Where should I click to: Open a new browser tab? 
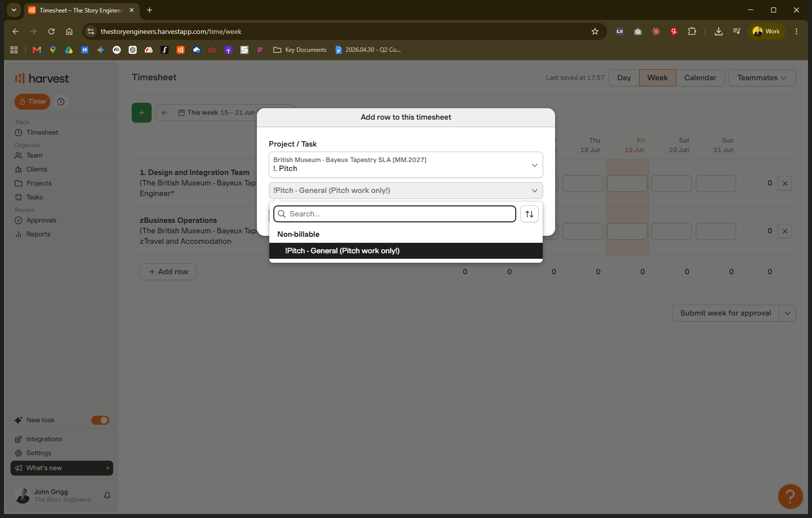point(150,10)
